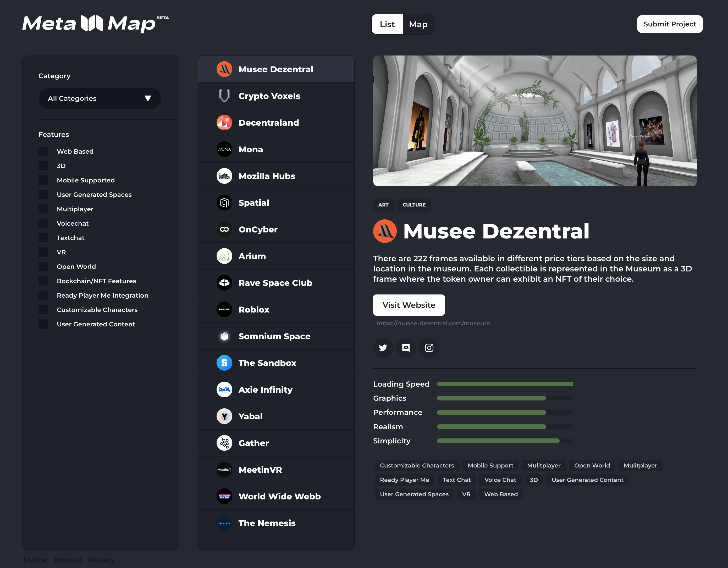The height and width of the screenshot is (568, 728).
Task: Click the ART category tag
Action: pyautogui.click(x=383, y=205)
